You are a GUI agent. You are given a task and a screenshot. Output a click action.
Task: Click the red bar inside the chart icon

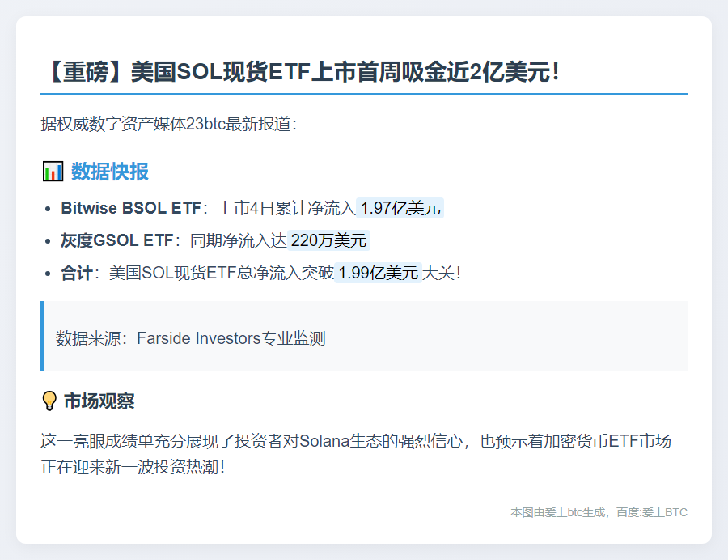pos(53,176)
